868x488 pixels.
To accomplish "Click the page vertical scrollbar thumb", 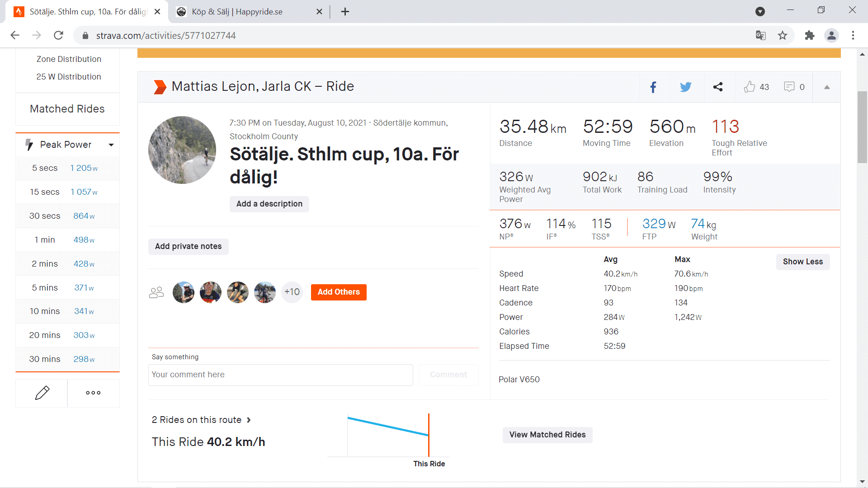I will coord(862,127).
